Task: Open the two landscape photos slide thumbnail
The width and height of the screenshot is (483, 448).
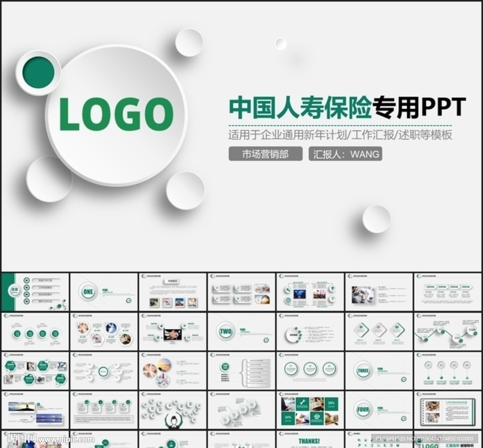Action: click(x=35, y=410)
